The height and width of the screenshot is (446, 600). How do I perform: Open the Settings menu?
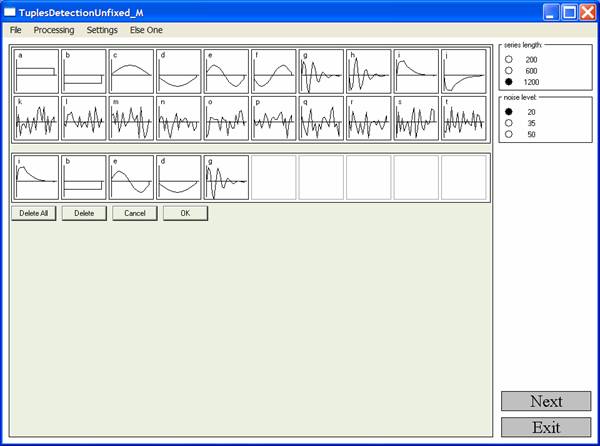tap(102, 30)
